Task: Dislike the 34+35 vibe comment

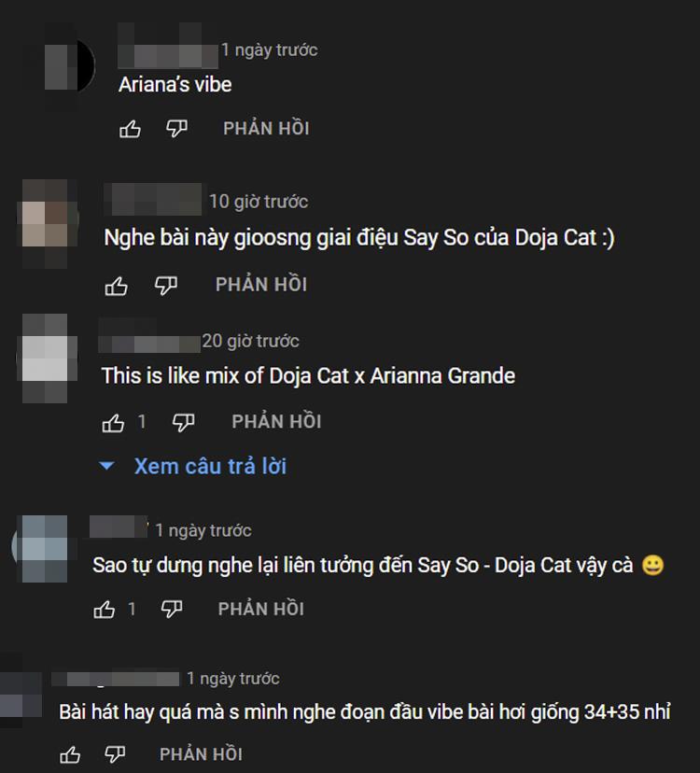Action: (x=115, y=754)
